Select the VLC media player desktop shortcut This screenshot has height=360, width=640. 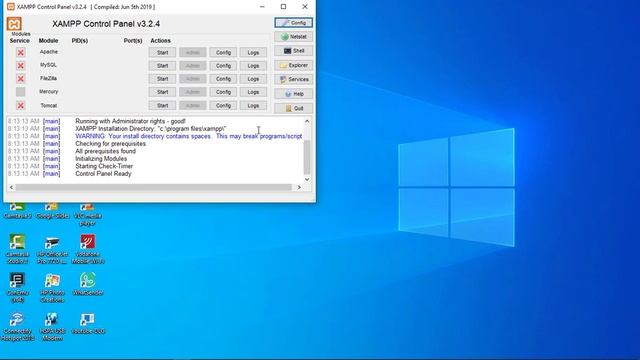[x=87, y=215]
